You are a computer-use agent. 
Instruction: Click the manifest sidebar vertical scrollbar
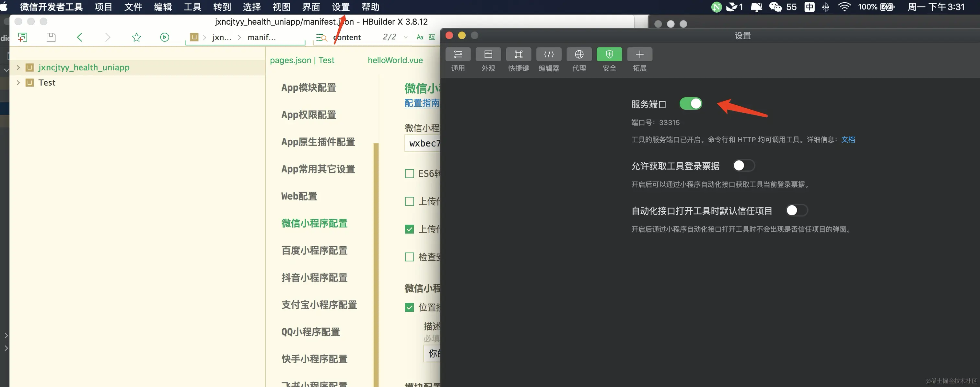(376, 264)
